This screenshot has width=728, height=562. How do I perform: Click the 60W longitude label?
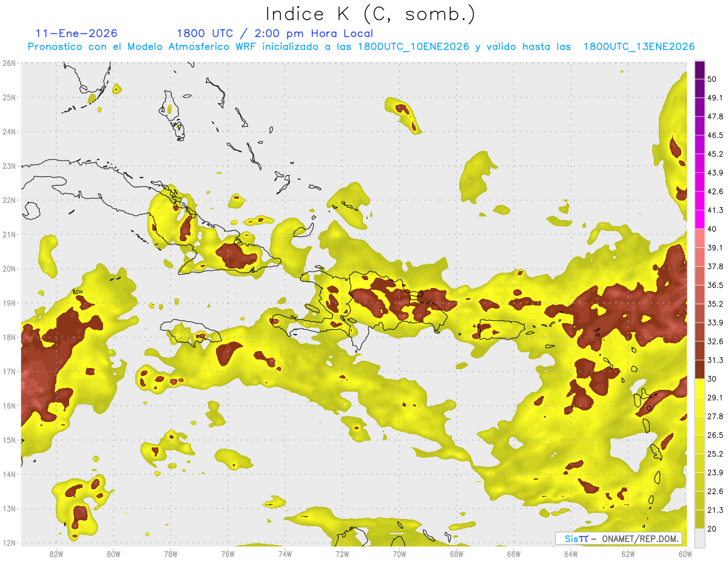685,554
